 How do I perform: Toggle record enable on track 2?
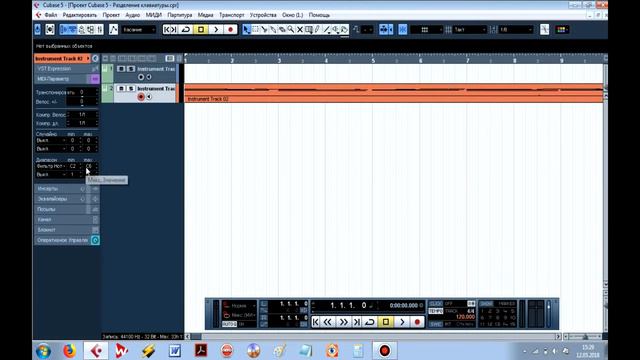tap(141, 97)
